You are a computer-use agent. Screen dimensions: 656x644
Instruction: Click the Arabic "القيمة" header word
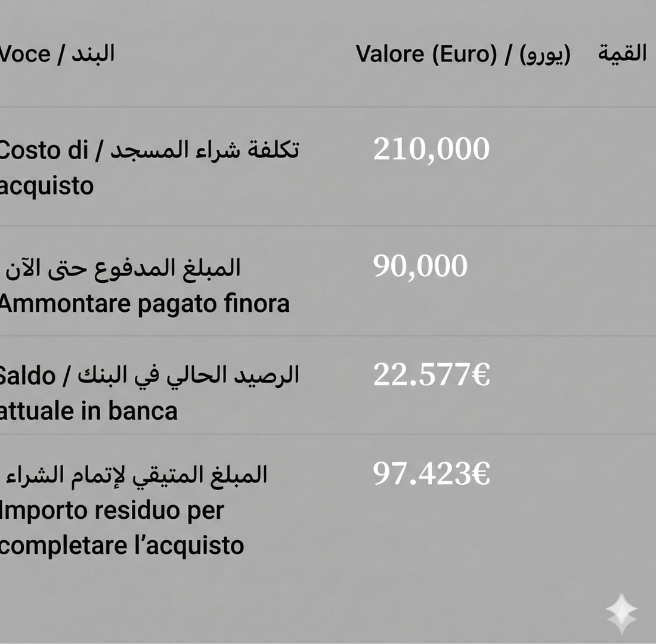[x=622, y=54]
